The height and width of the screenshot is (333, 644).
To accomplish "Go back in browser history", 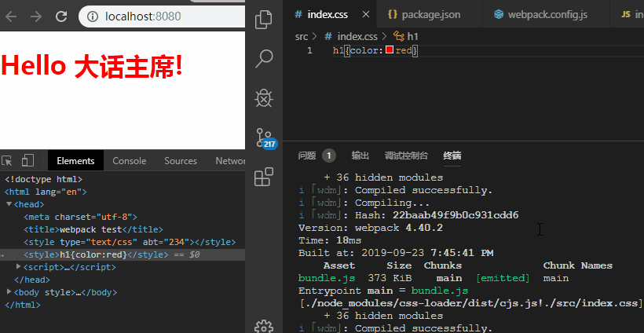I will pyautogui.click(x=11, y=16).
